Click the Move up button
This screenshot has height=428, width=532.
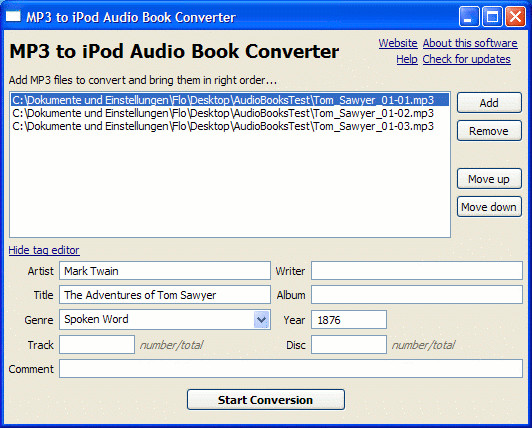click(x=489, y=179)
